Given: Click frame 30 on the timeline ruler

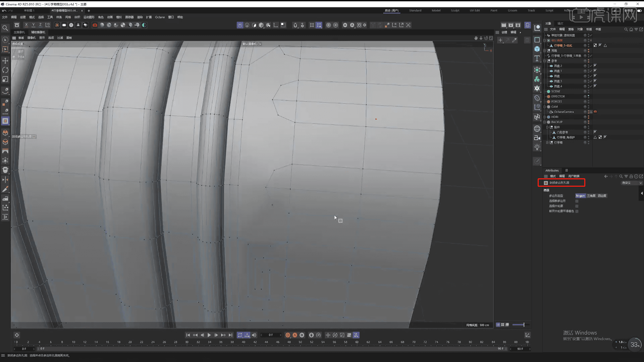Looking at the screenshot, I should pyautogui.click(x=187, y=342).
